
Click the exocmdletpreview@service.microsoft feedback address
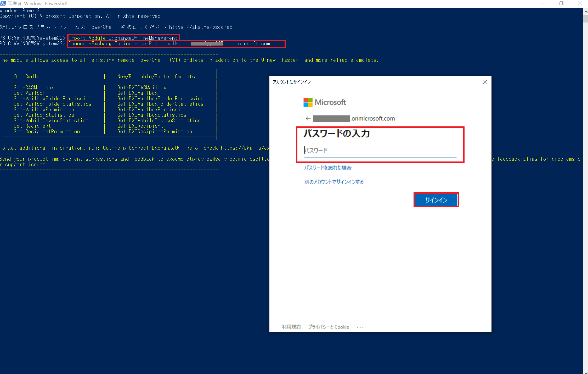218,159
